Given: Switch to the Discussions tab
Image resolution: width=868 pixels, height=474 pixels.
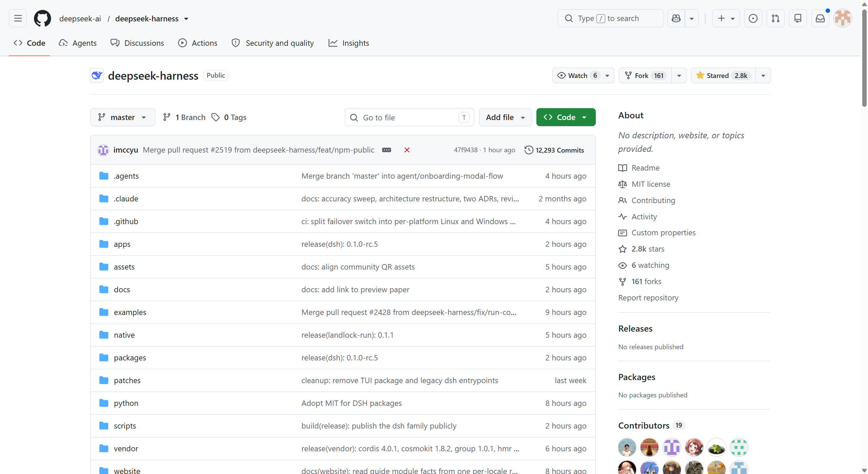Looking at the screenshot, I should click(x=137, y=43).
